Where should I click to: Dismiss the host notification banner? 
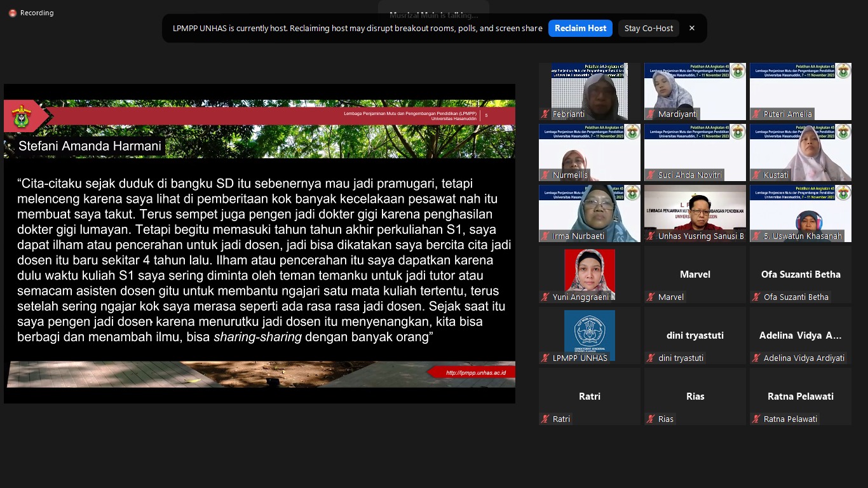tap(692, 28)
